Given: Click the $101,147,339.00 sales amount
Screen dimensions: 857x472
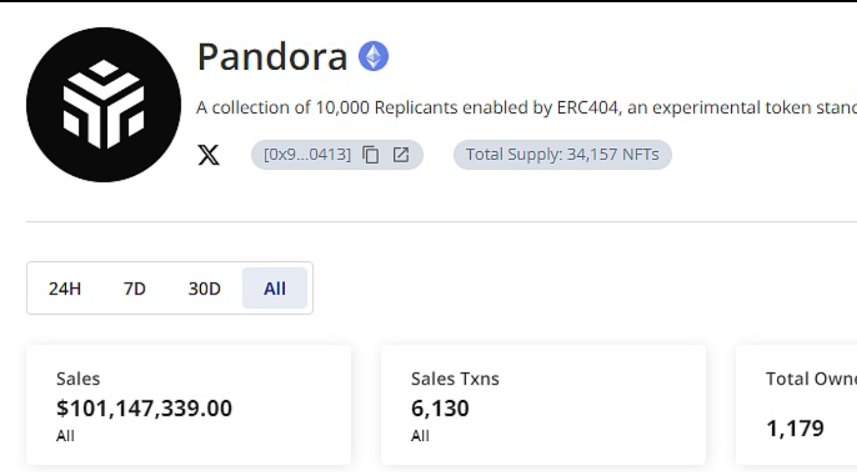Looking at the screenshot, I should coord(144,408).
